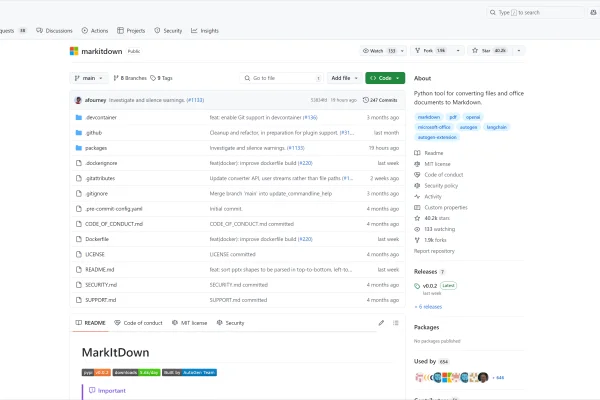
Task: Click the star icon beside 40.2k stars
Action: [x=417, y=218]
